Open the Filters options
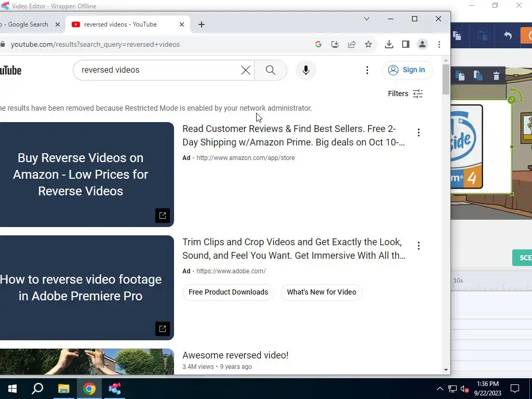 pos(405,94)
